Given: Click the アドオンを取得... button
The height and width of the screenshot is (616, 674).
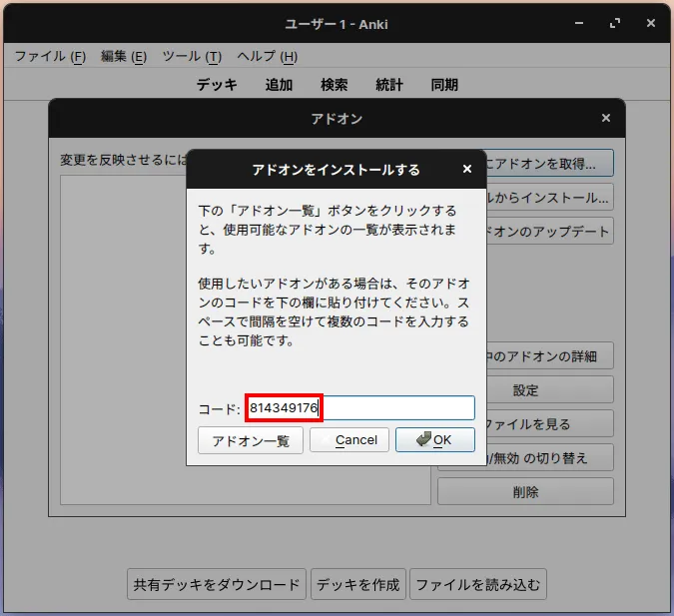Looking at the screenshot, I should tap(550, 163).
